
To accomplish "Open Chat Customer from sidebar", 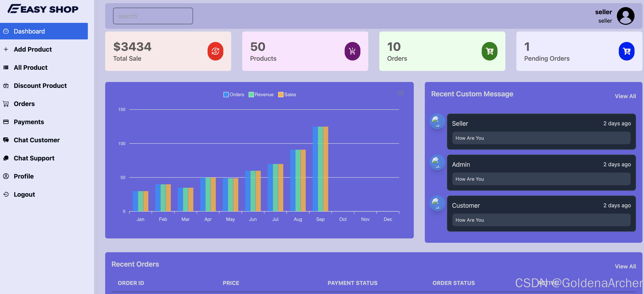I will pyautogui.click(x=36, y=140).
